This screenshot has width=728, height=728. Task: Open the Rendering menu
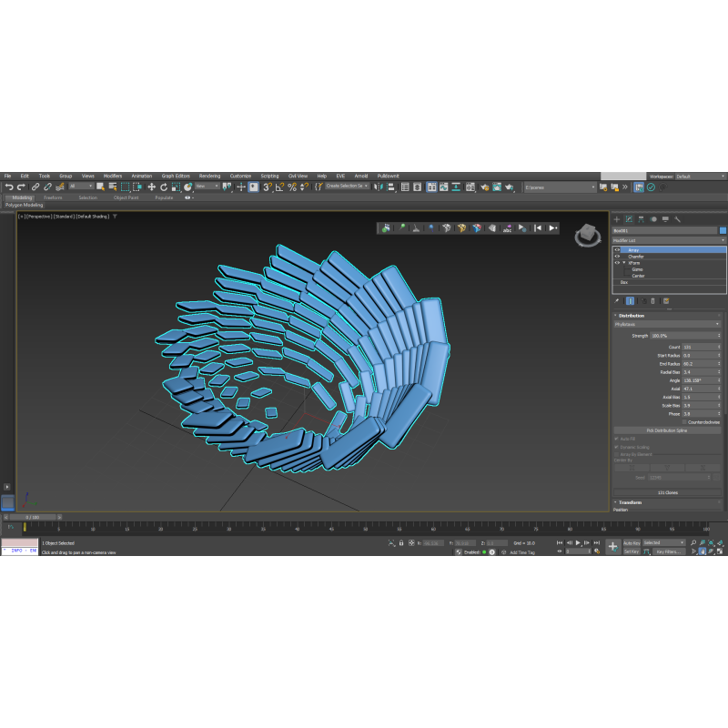click(x=209, y=176)
